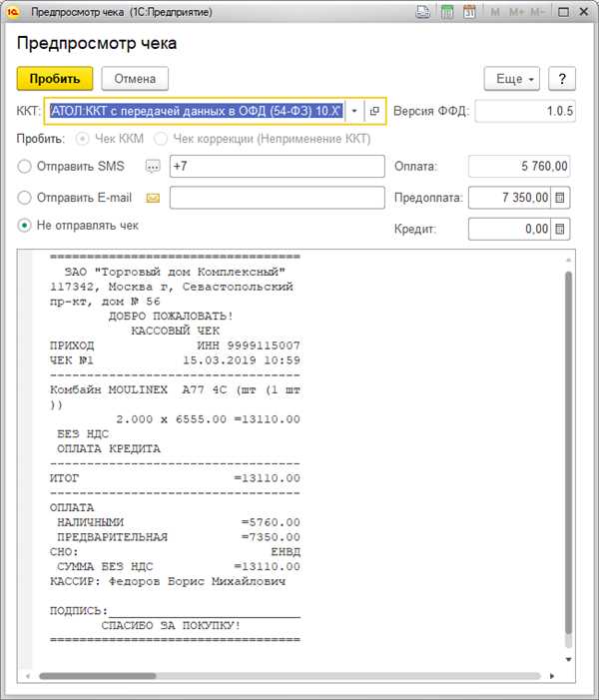Click the SMS phone picker icon
This screenshot has width=599, height=700.
click(153, 167)
